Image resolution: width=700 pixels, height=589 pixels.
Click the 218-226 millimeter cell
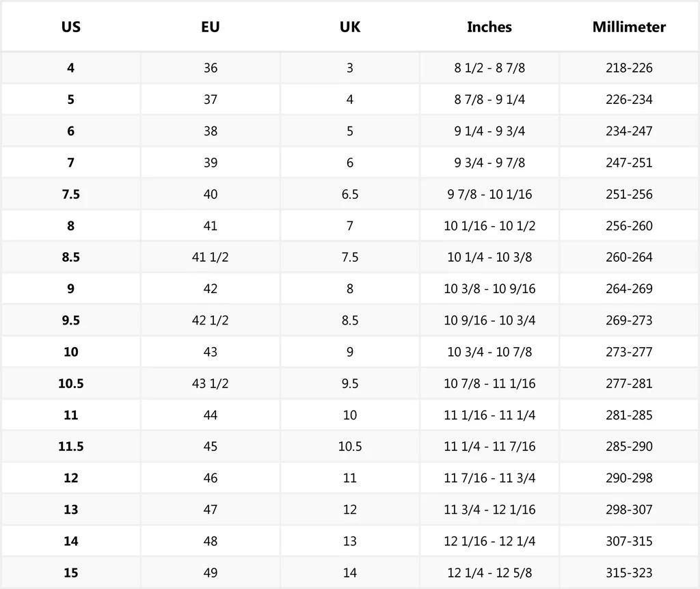pos(629,68)
